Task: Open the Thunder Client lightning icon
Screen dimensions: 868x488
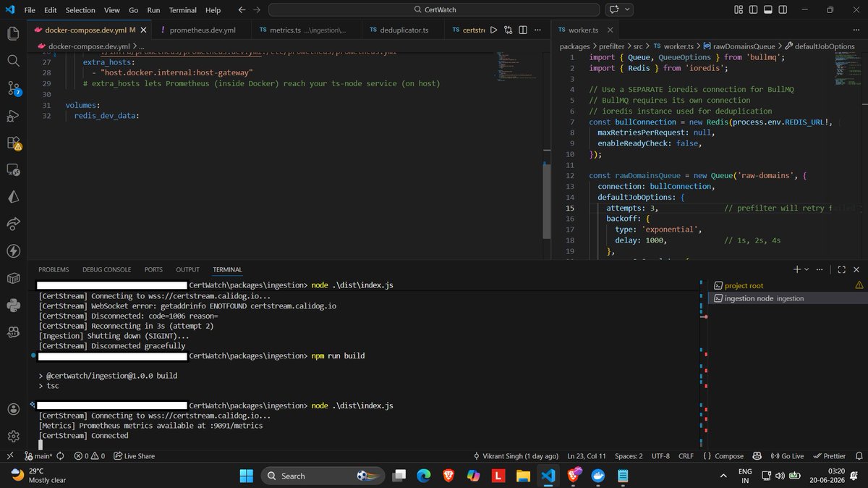Action: pos(13,251)
